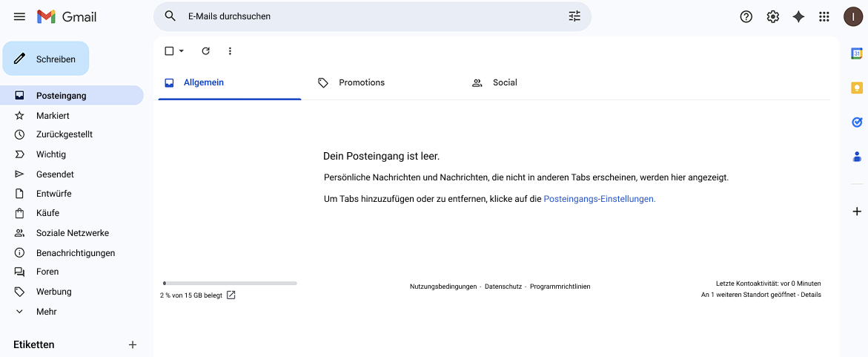Viewport: 868px width, 357px height.
Task: Click the storage usage progress bar
Action: tap(230, 284)
